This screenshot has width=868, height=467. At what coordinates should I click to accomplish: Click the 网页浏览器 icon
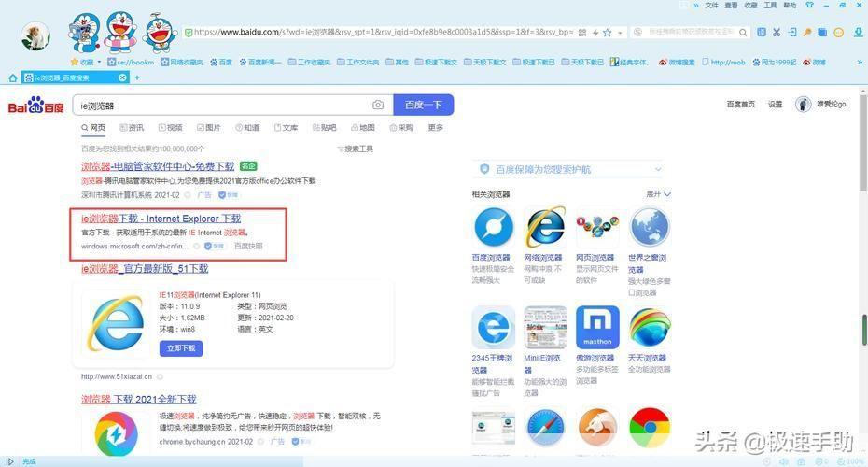(x=597, y=228)
